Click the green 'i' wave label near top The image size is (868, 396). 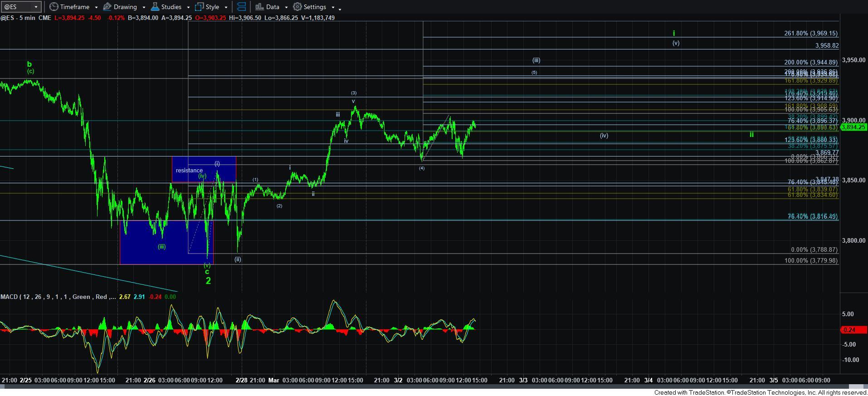(674, 33)
